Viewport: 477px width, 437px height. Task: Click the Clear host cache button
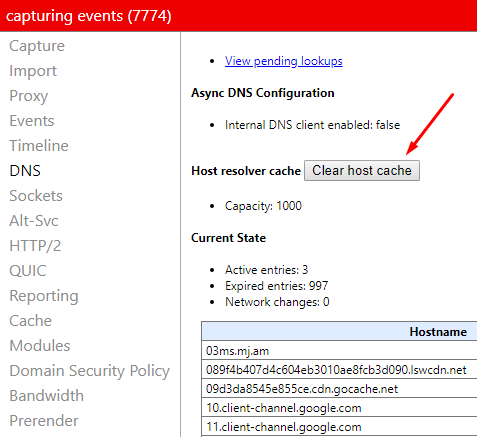362,171
